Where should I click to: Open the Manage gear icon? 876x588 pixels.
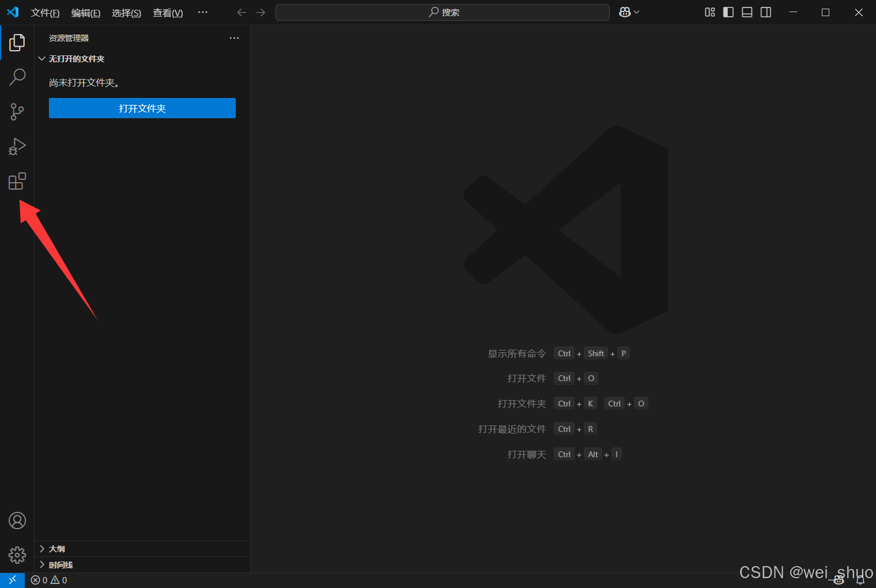(17, 555)
